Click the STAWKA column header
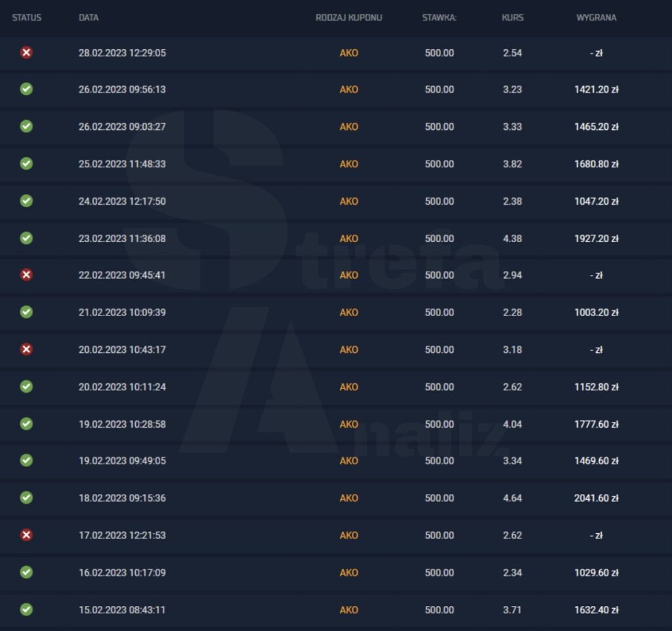This screenshot has height=631, width=672. 439,18
